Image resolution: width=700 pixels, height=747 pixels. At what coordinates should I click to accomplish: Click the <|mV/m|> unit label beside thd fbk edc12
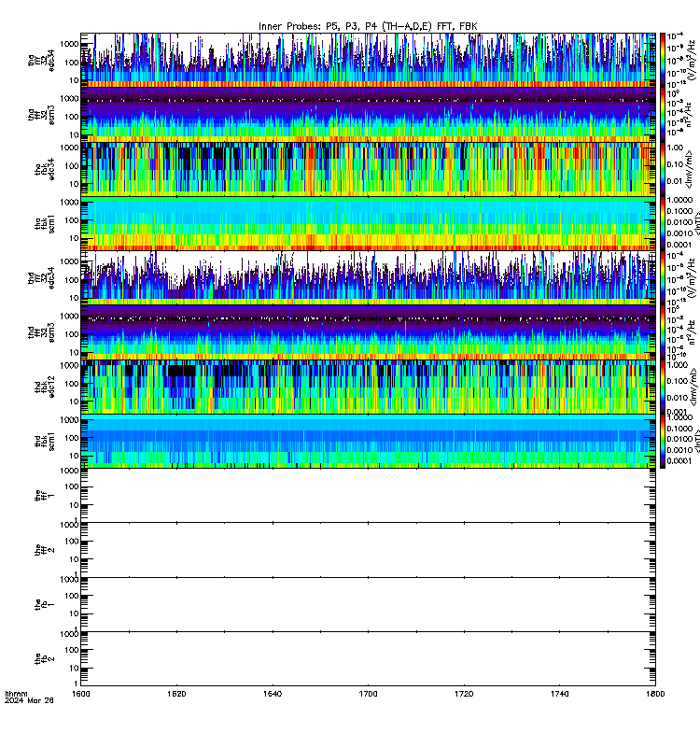click(x=693, y=387)
